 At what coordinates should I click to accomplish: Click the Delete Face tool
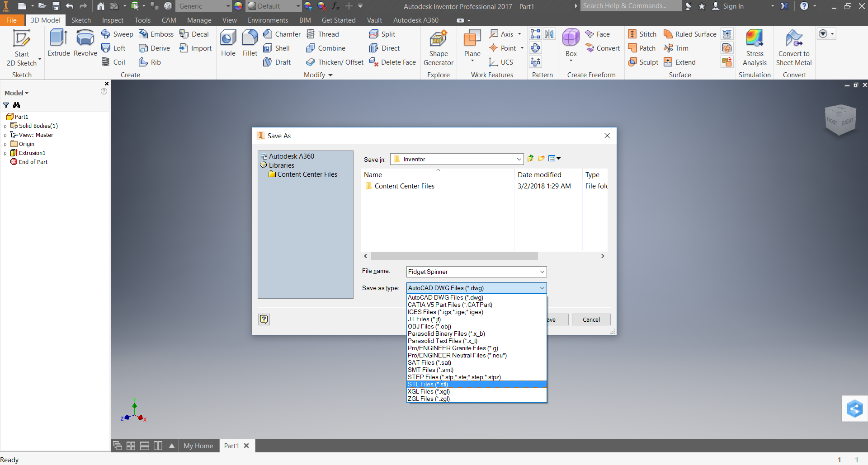pos(392,62)
